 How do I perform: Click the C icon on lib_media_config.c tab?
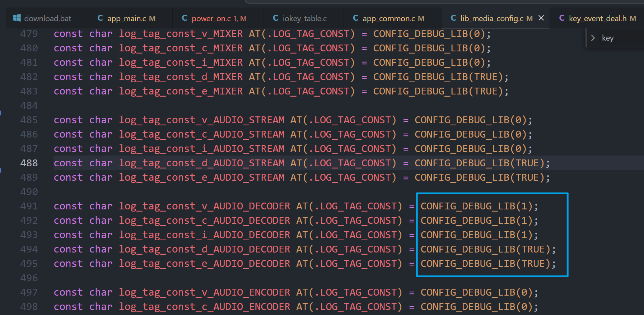click(x=454, y=18)
